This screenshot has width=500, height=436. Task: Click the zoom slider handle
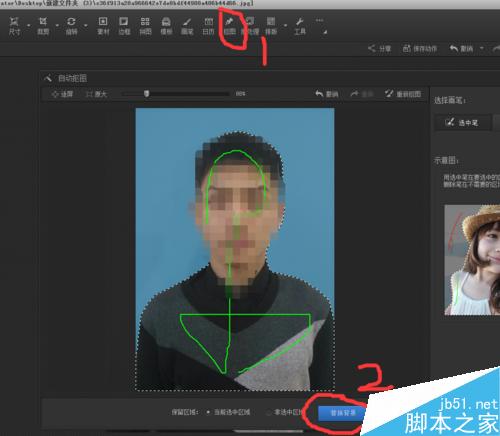[x=146, y=94]
